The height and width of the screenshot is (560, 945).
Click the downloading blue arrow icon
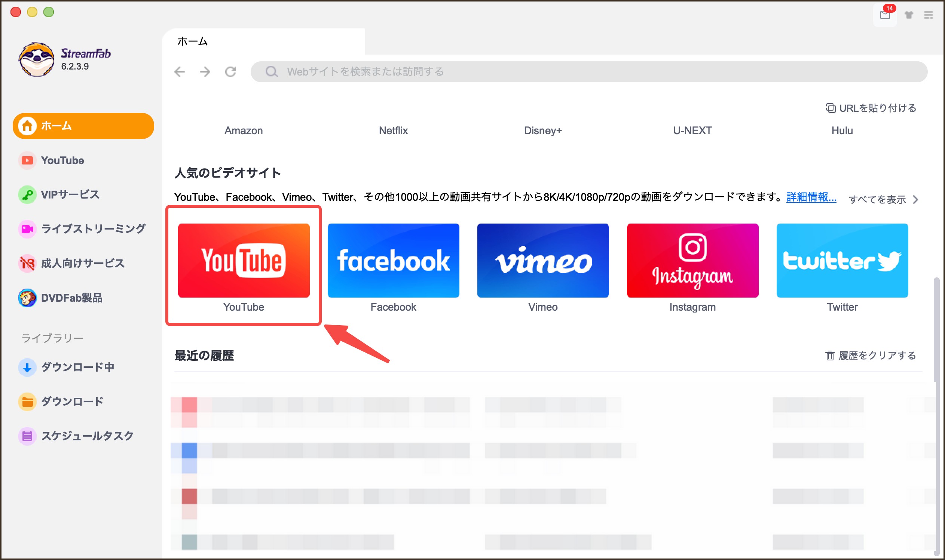pyautogui.click(x=27, y=367)
